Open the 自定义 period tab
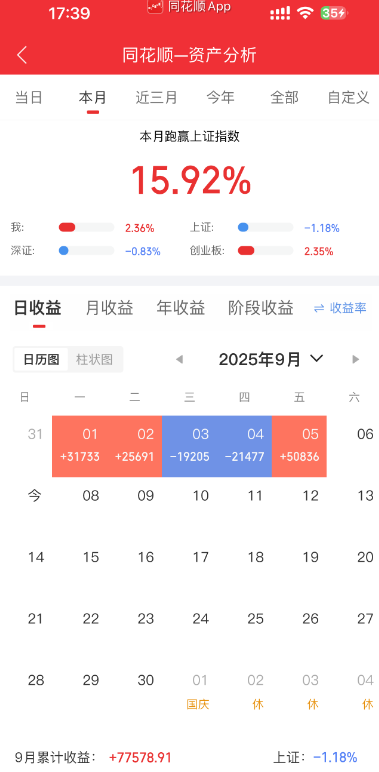Viewport: 379px width, 772px height. point(348,97)
